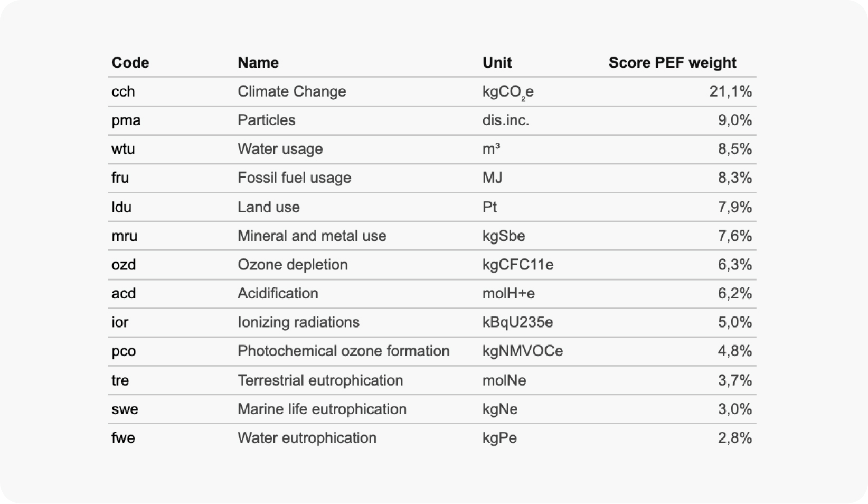Click the Terrestrial eutrophication cell
868x504 pixels.
click(x=320, y=380)
